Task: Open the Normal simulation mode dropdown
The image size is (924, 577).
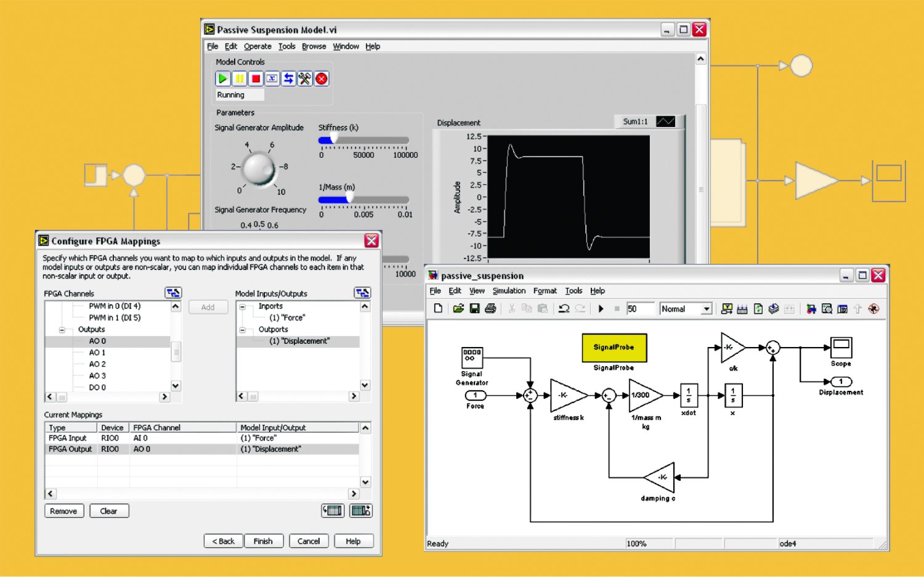Action: (x=707, y=308)
